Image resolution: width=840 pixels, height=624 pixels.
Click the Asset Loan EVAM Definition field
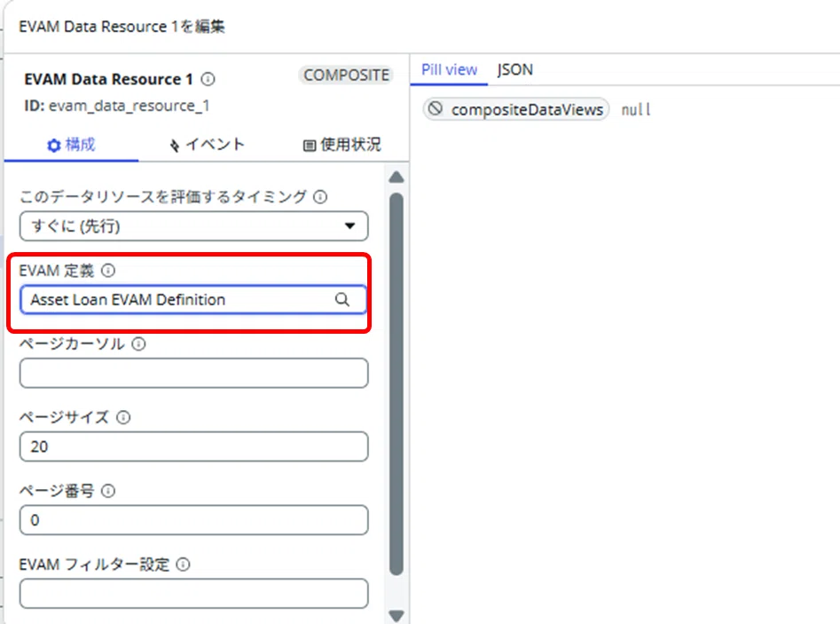(194, 299)
